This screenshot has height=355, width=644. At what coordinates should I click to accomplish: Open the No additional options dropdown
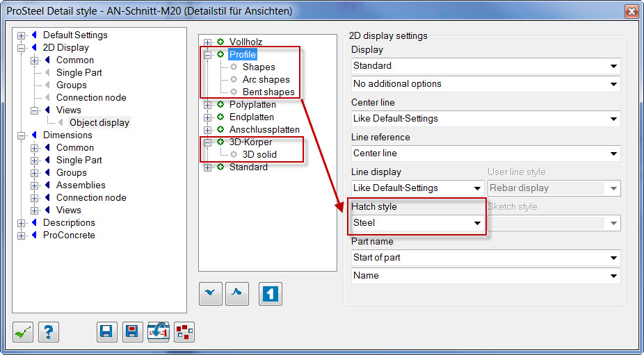(x=486, y=84)
